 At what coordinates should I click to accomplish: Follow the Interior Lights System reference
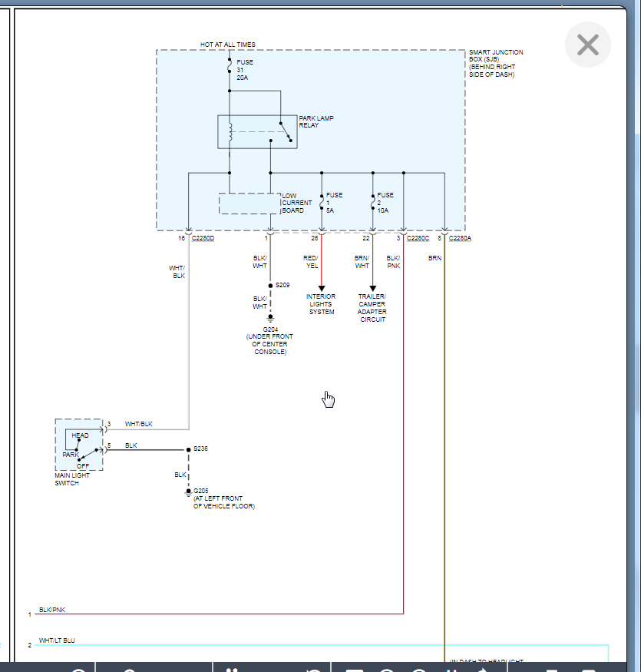click(x=321, y=304)
